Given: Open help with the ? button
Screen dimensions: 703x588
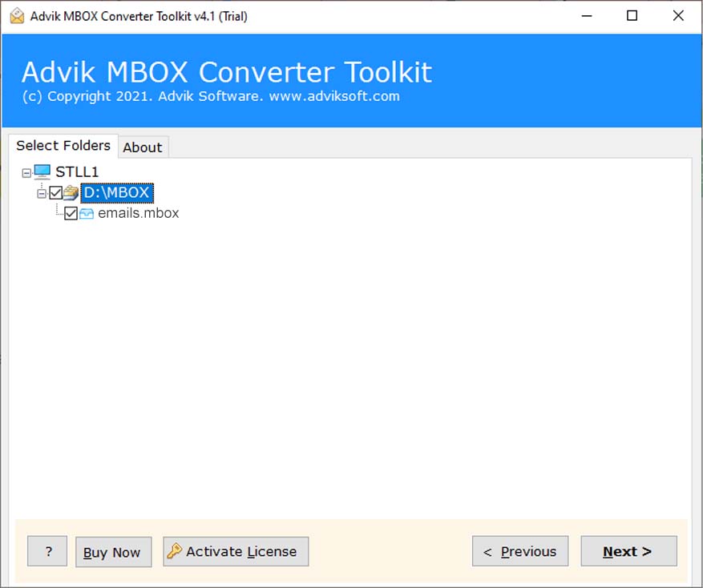Looking at the screenshot, I should pyautogui.click(x=47, y=551).
